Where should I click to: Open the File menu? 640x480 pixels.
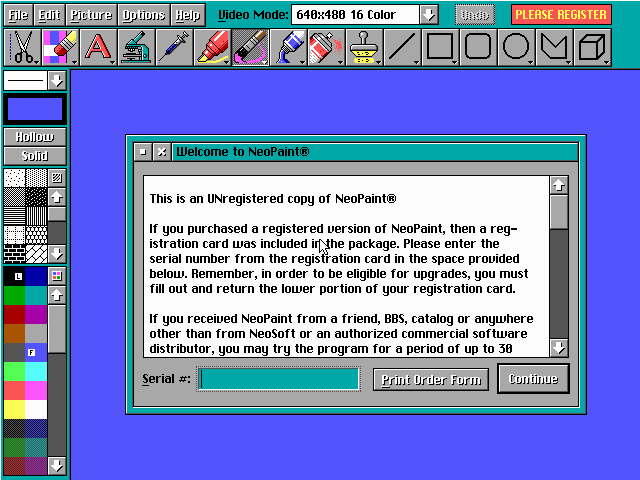tap(18, 15)
